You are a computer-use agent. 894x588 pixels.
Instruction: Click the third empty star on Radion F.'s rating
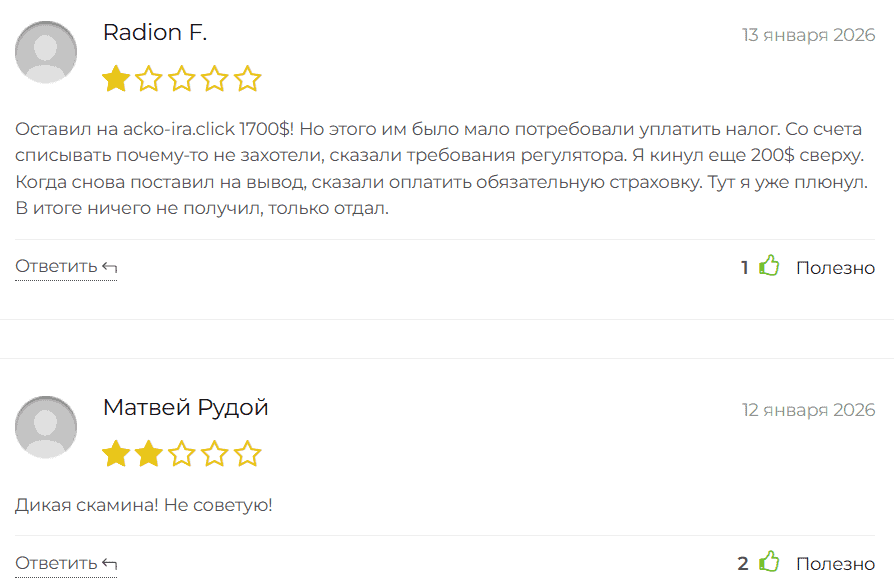click(182, 78)
